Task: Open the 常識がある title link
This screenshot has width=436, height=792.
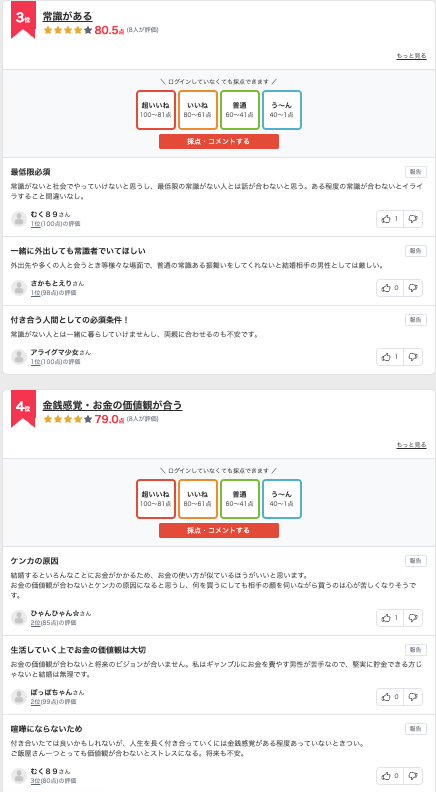Action: [67, 16]
